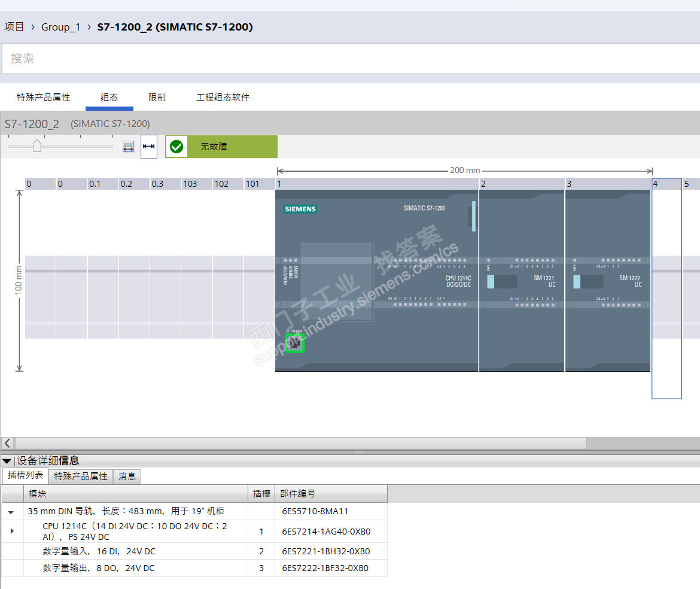Click the SIEMENS logo on the CPU
Viewport: 700px width, 589px height.
click(x=300, y=209)
